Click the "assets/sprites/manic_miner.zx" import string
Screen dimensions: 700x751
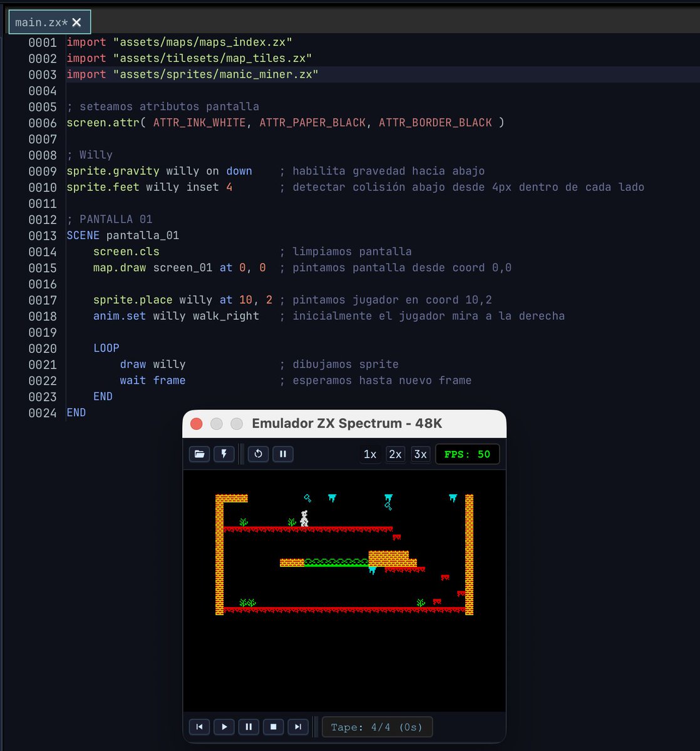coord(216,74)
